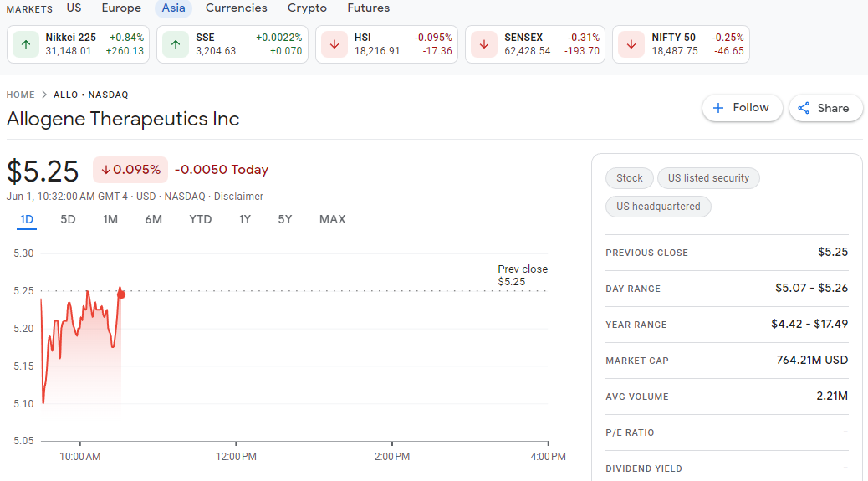Show the Currencies markets tab
Image resolution: width=868 pixels, height=481 pixels.
[x=237, y=8]
